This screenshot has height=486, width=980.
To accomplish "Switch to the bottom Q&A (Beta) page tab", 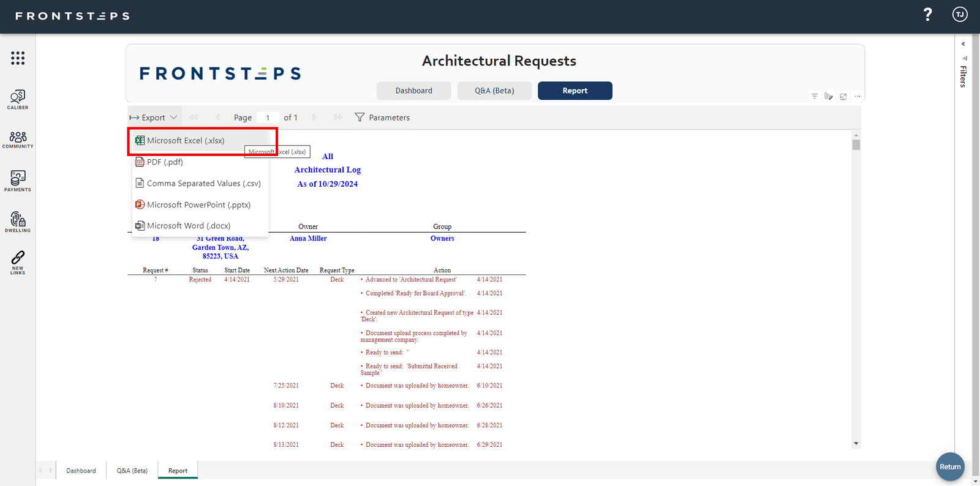I will [132, 471].
